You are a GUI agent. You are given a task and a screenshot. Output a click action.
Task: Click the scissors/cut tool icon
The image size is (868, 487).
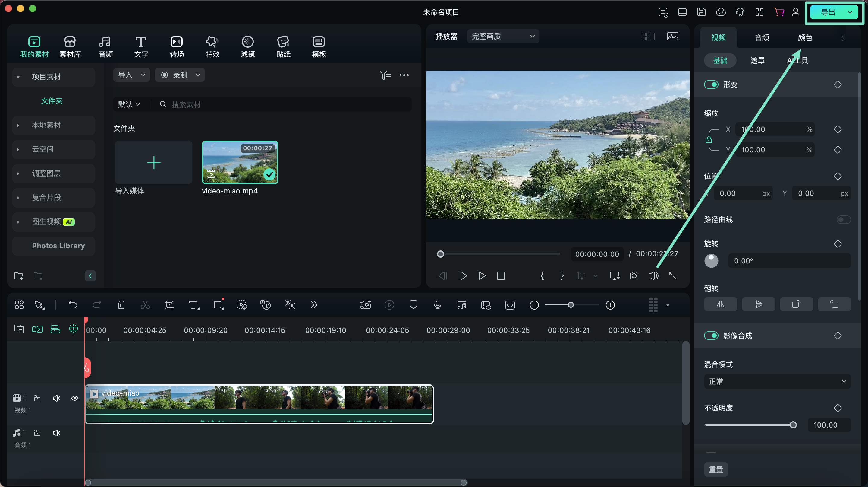click(x=145, y=304)
